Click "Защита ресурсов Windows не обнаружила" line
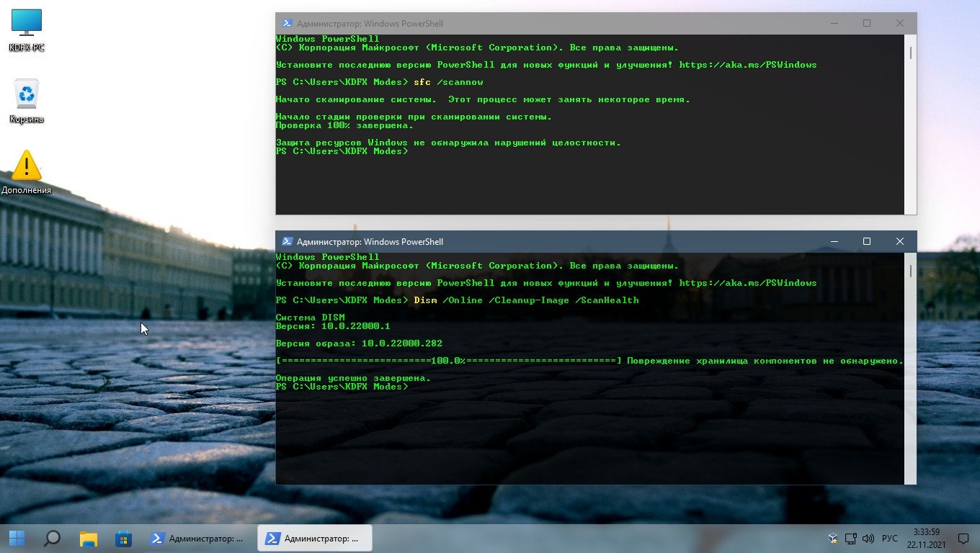The height and width of the screenshot is (553, 980). [448, 143]
